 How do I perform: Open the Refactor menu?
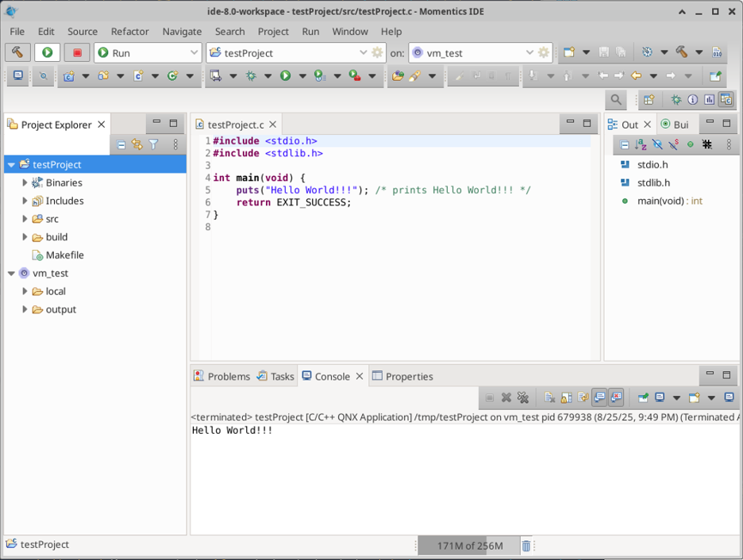coord(129,31)
